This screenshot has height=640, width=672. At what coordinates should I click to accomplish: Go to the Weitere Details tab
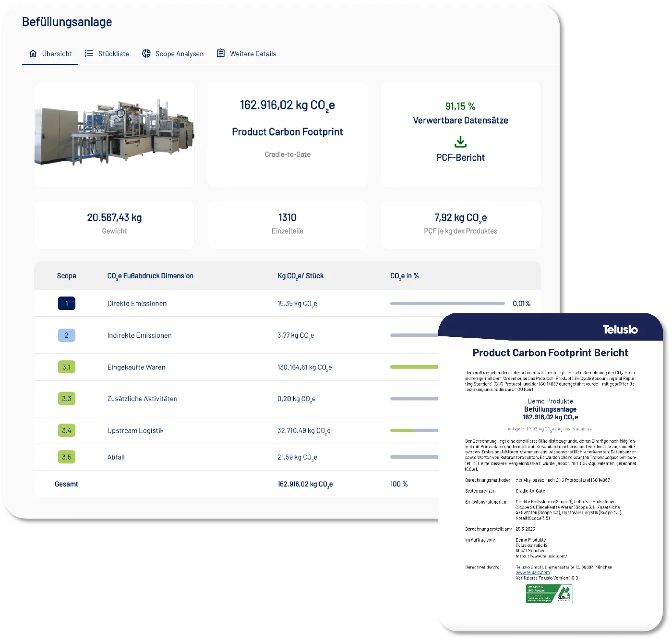coord(247,54)
